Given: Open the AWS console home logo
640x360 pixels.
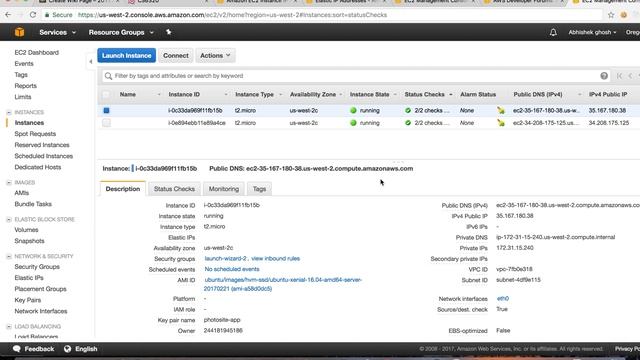Looking at the screenshot, I should click(x=19, y=32).
